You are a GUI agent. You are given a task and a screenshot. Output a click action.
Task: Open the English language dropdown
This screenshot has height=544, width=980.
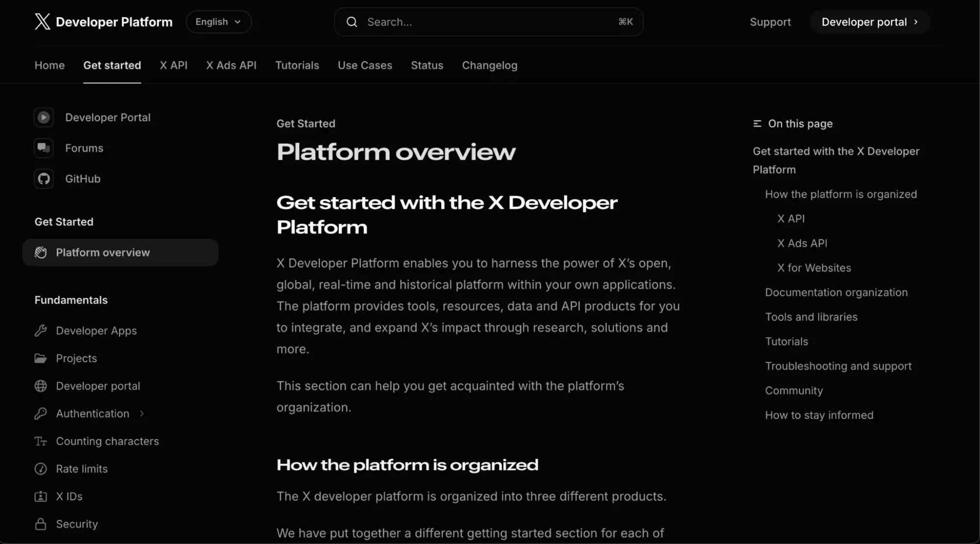tap(218, 22)
